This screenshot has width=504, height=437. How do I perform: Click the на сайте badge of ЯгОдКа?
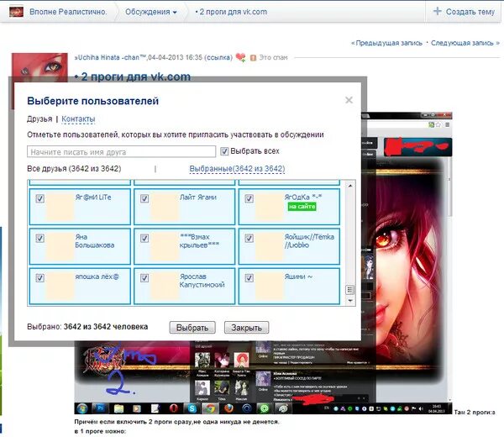point(302,207)
